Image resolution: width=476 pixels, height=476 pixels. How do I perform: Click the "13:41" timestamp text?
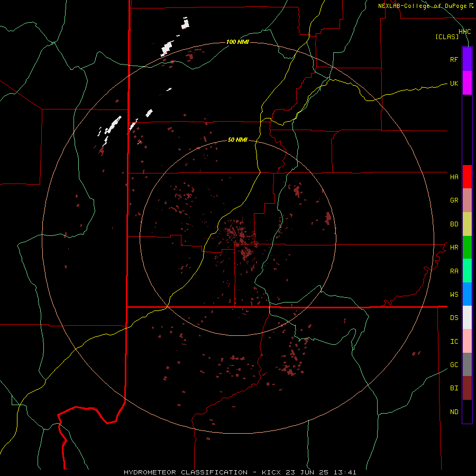[344, 472]
